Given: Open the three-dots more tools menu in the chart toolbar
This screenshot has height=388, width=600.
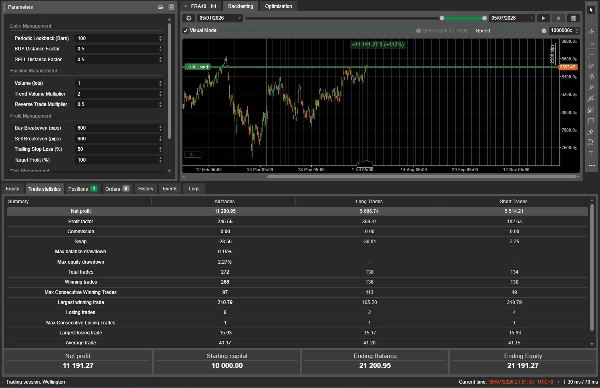Looking at the screenshot, I should coord(591,166).
